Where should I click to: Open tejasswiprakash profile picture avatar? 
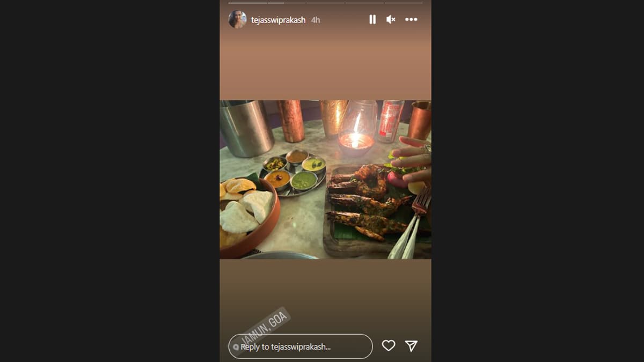click(x=237, y=19)
